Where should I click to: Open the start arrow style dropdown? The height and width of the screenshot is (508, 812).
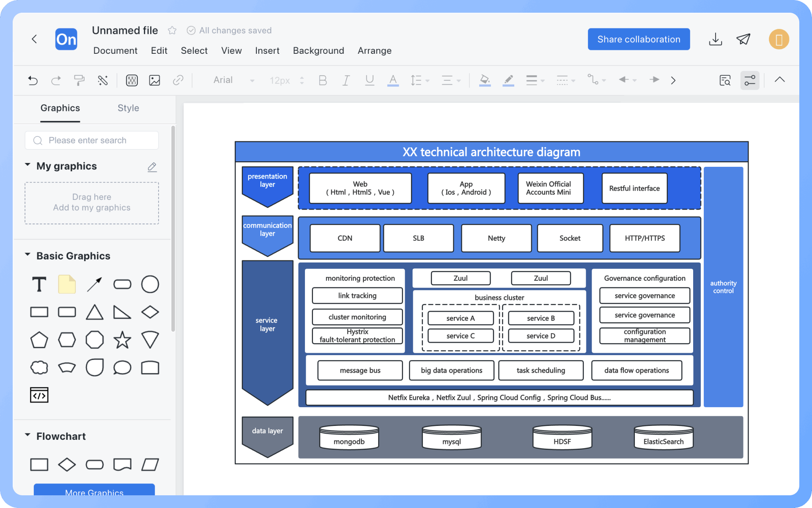tap(628, 80)
